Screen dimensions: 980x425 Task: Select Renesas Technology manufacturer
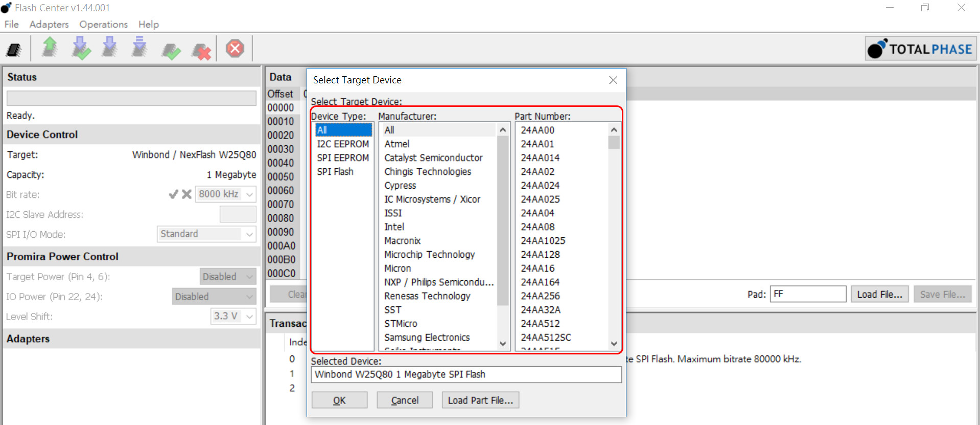tap(427, 296)
